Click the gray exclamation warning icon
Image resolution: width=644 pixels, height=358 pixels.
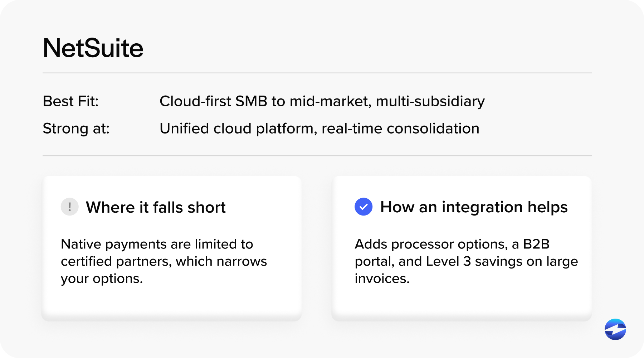pos(70,207)
